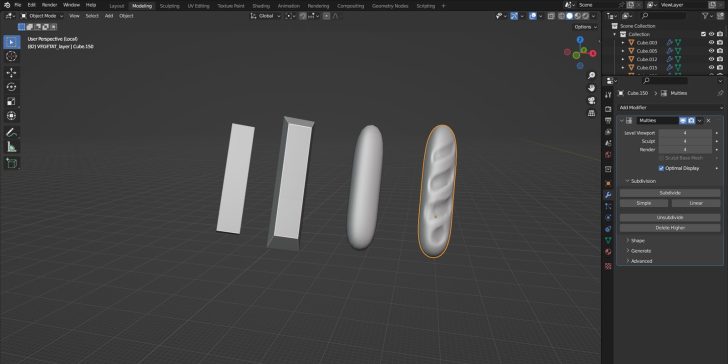Select the Move tool in toolbar
Screen dimensions: 728x364
[x=12, y=72]
